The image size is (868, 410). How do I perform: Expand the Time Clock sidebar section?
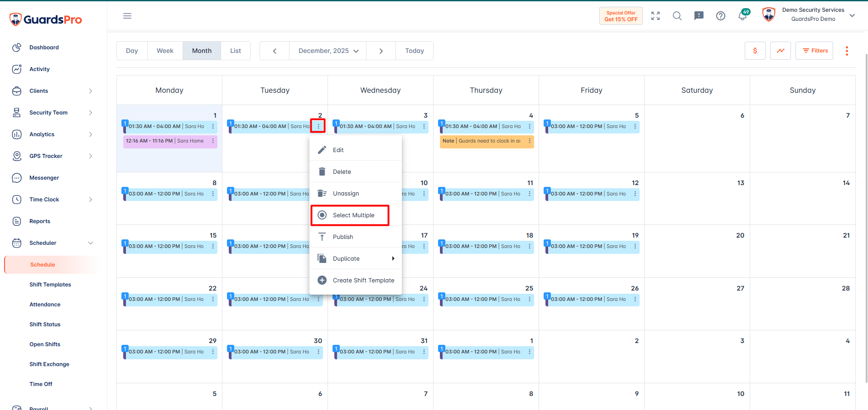91,200
